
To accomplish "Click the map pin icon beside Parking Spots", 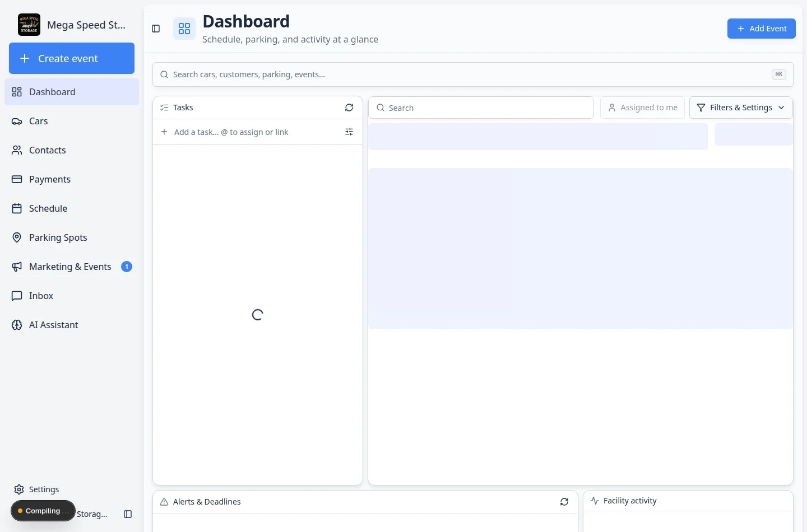I will tap(17, 237).
